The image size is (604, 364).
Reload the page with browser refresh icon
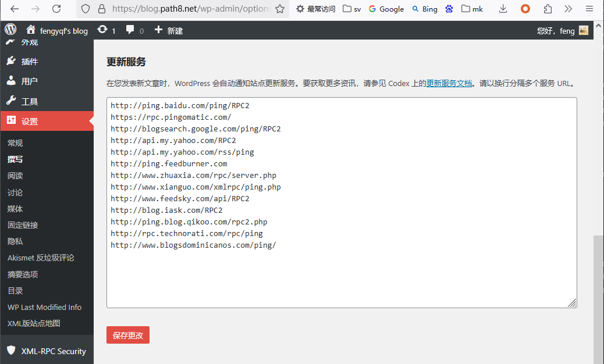tap(56, 9)
